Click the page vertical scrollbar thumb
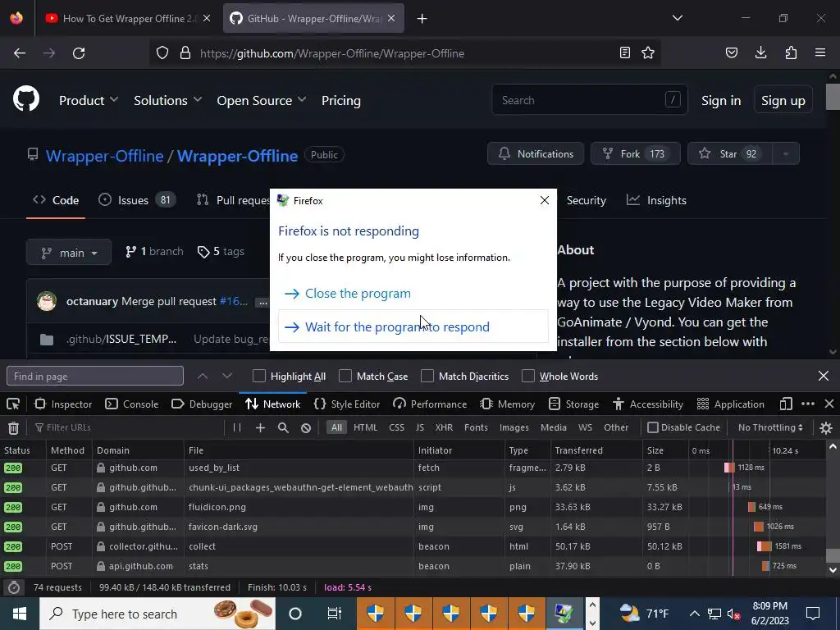Viewport: 840px width, 630px height. click(x=833, y=97)
